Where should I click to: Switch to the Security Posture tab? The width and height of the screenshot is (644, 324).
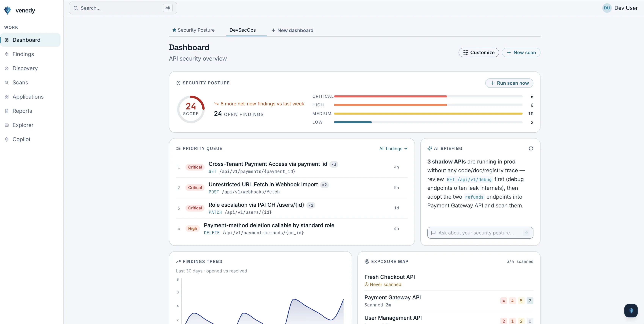pos(193,30)
